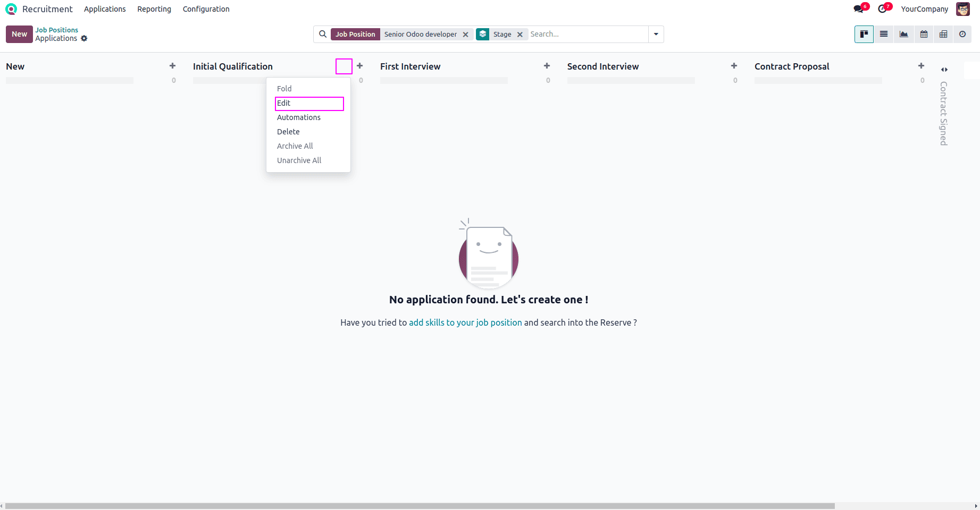This screenshot has height=510, width=980.
Task: Choose Archive All in the column menu
Action: coord(308,146)
